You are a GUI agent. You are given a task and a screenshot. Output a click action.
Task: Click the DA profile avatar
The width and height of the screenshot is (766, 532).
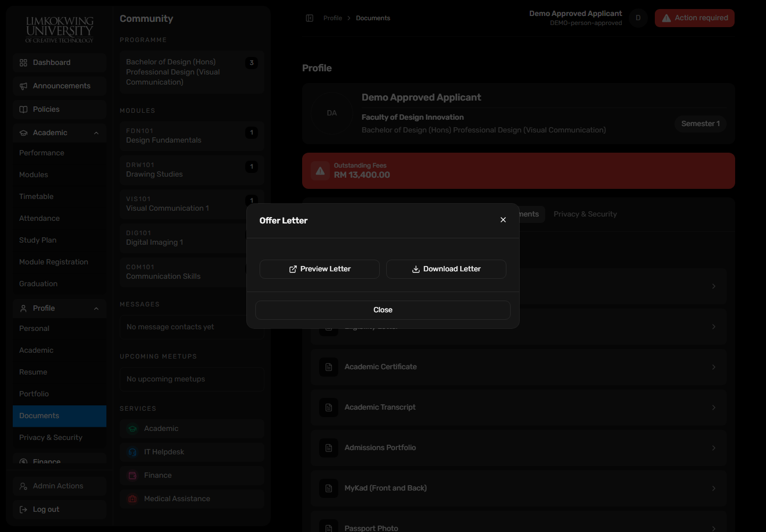point(332,113)
